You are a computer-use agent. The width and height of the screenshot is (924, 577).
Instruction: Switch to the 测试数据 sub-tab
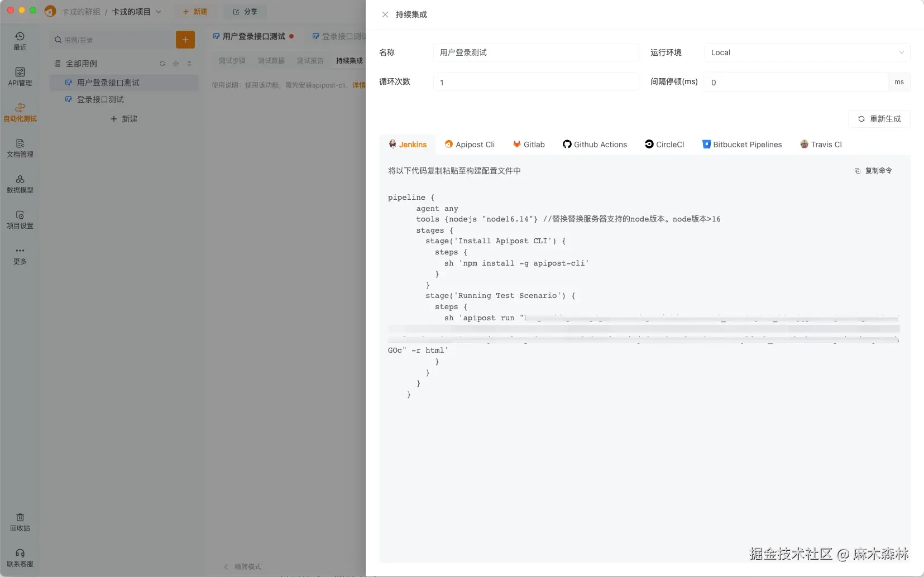pos(271,61)
